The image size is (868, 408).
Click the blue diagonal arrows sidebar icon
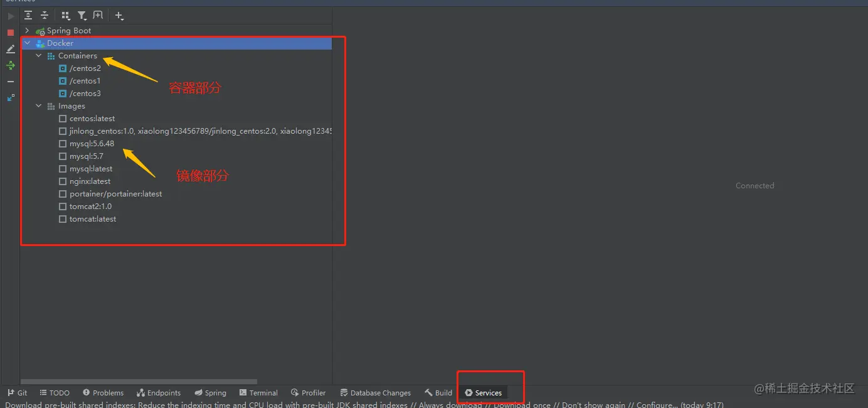point(11,98)
